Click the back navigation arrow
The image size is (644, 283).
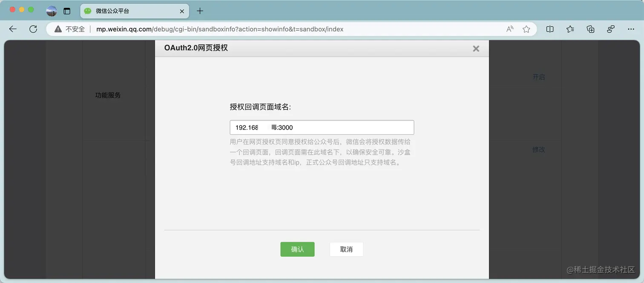(12, 29)
